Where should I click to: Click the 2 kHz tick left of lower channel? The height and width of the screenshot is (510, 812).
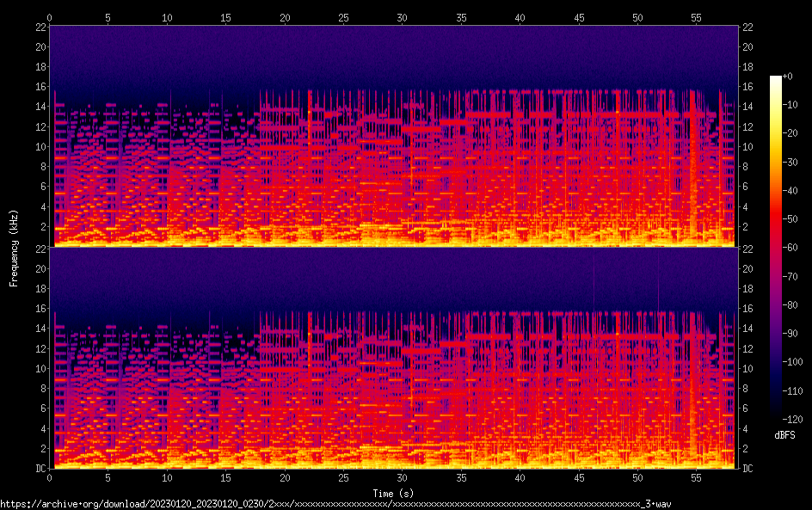coord(42,449)
